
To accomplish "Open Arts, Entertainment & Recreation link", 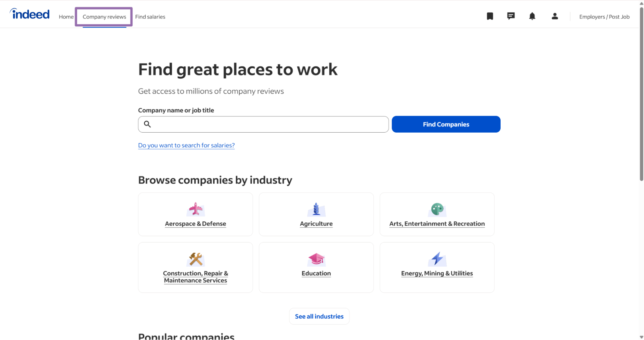I will tap(437, 224).
